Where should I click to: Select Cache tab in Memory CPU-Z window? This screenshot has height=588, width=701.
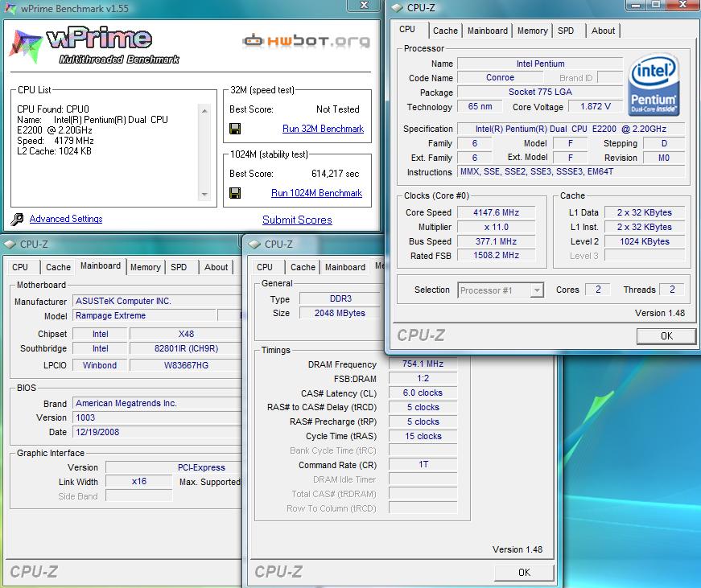click(x=303, y=267)
